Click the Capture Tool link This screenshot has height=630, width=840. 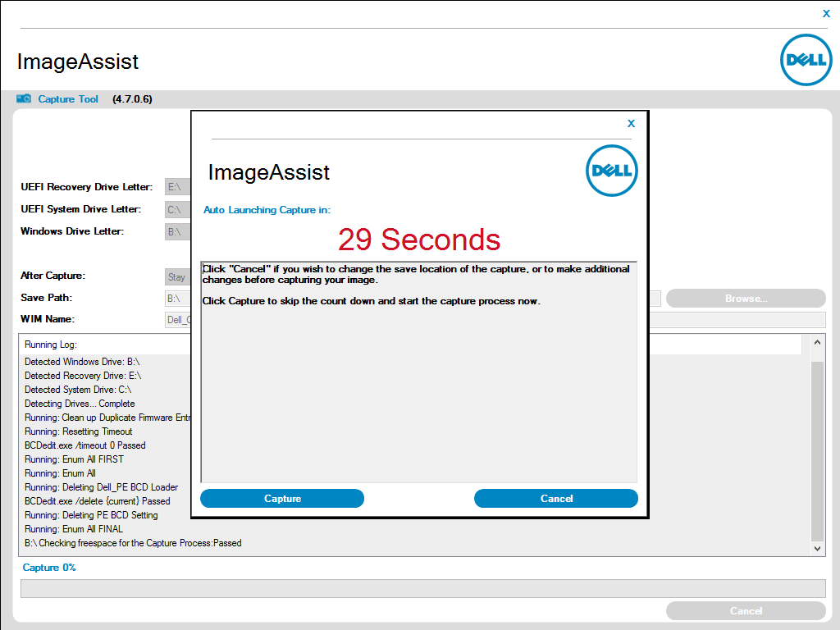click(x=68, y=99)
